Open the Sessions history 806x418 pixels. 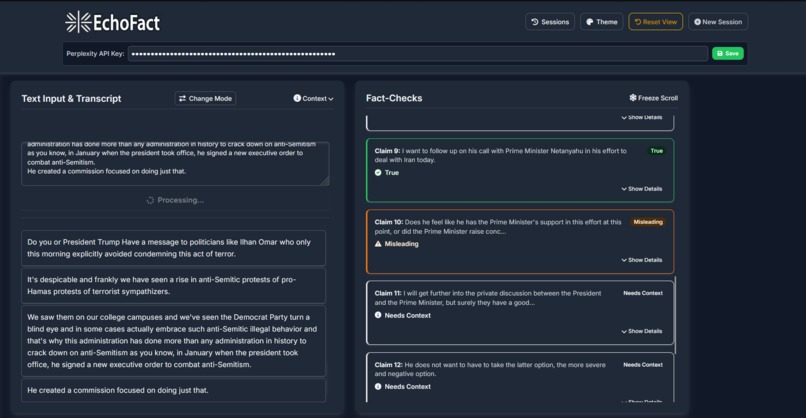point(549,22)
